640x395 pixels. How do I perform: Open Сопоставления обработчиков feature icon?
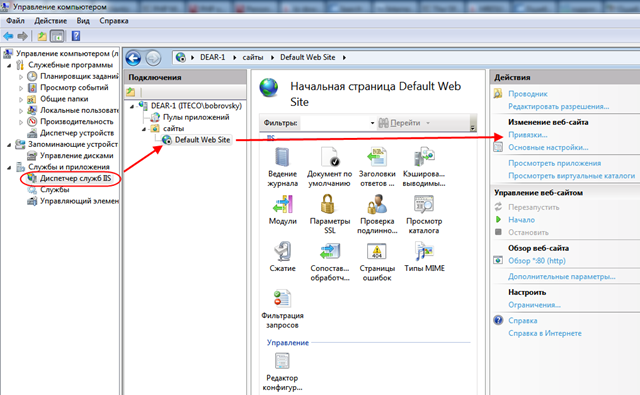[x=330, y=251]
